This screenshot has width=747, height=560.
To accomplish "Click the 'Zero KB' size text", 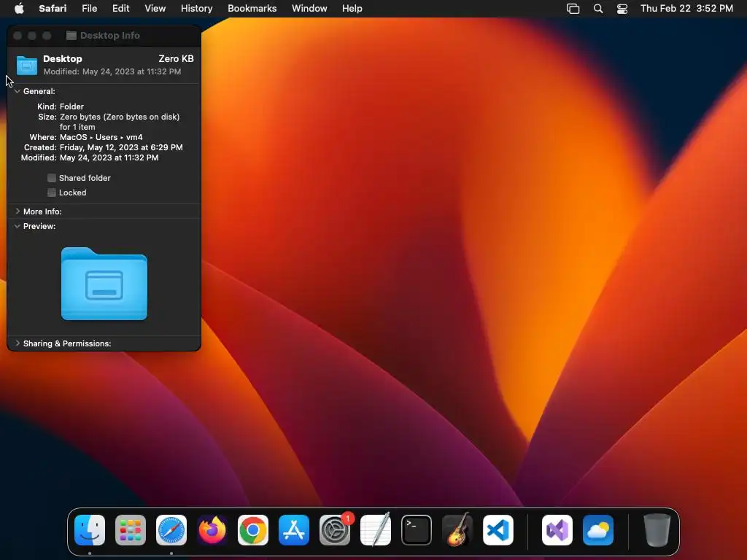I will (176, 58).
